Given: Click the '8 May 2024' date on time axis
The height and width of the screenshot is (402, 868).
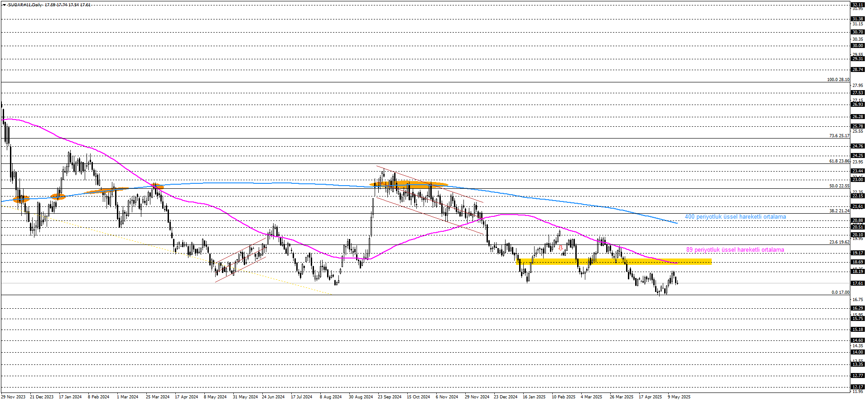Looking at the screenshot, I should click(x=215, y=397).
